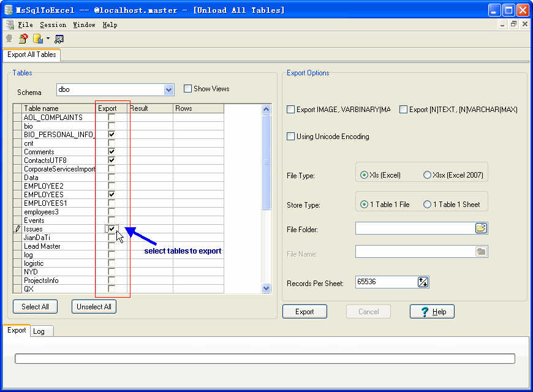Click the Select All button
Viewport: 533px width, 392px height.
click(x=35, y=307)
